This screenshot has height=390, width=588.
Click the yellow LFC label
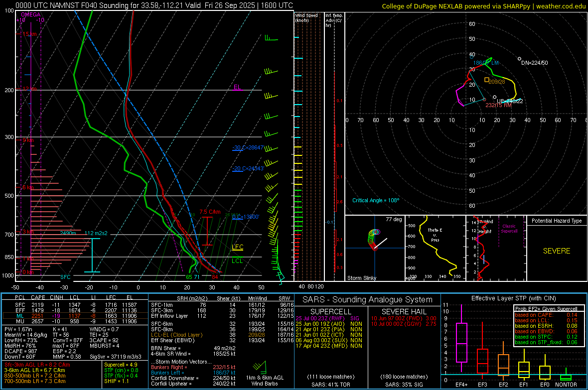pos(237,247)
